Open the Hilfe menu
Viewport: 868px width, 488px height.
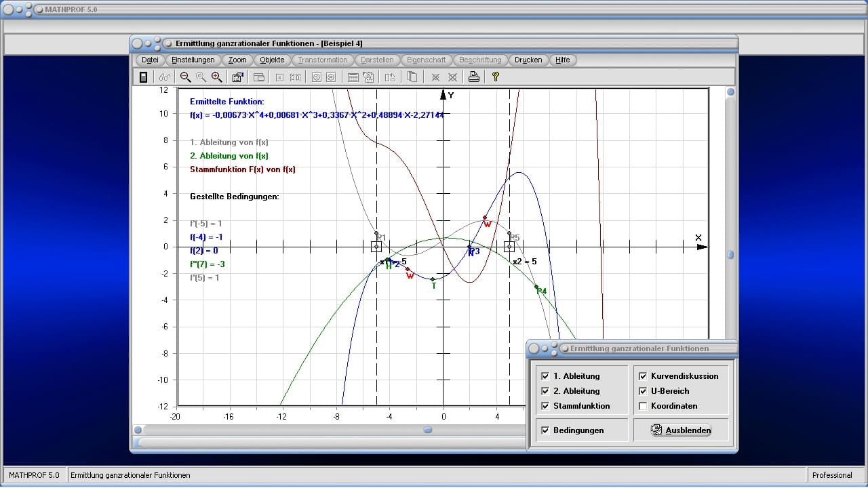[563, 60]
